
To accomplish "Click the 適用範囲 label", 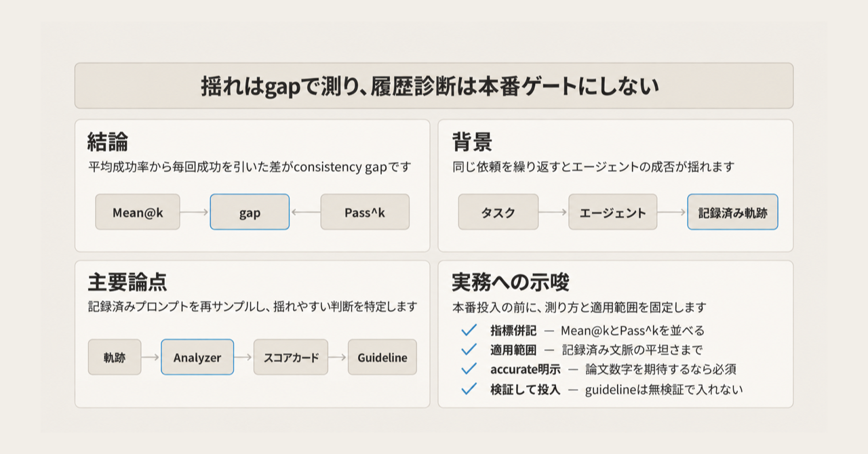I will coord(513,350).
